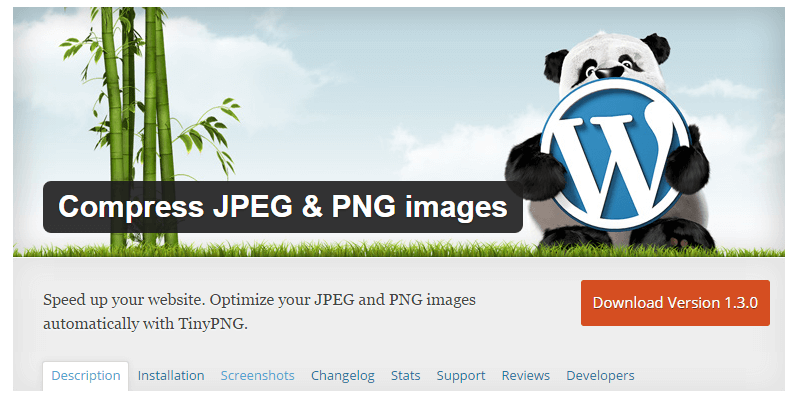This screenshot has height=400, width=800.
Task: View the Changelog tab
Action: [343, 376]
